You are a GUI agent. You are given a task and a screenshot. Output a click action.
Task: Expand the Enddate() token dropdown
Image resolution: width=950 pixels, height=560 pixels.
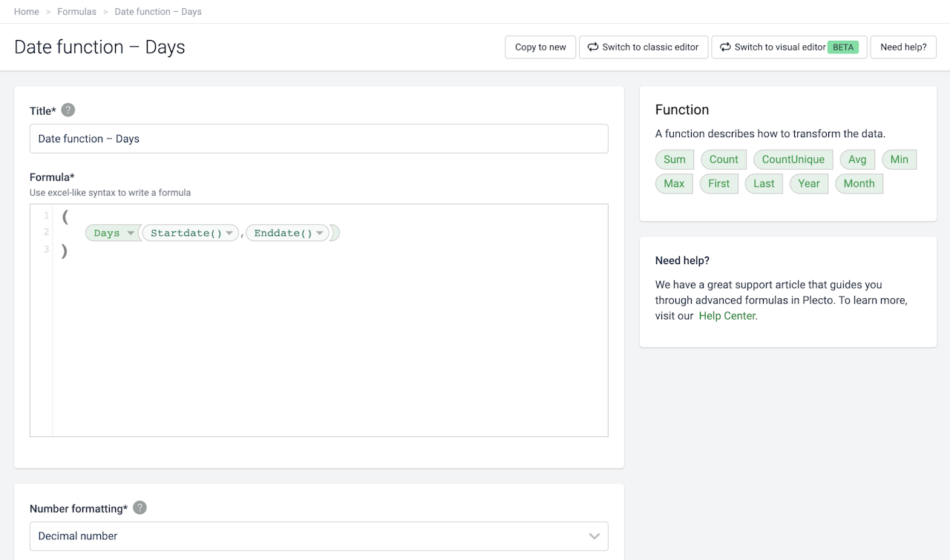point(320,234)
